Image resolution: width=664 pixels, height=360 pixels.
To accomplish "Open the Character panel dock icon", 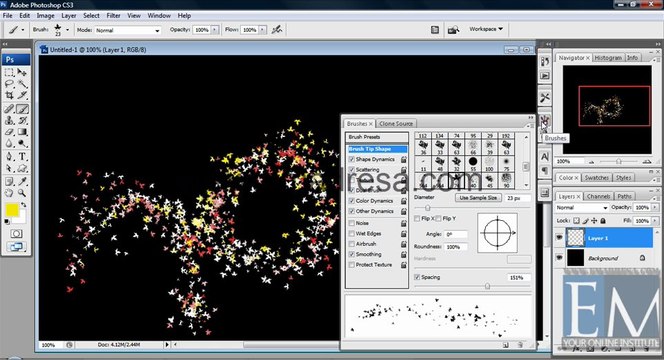I will [x=545, y=157].
